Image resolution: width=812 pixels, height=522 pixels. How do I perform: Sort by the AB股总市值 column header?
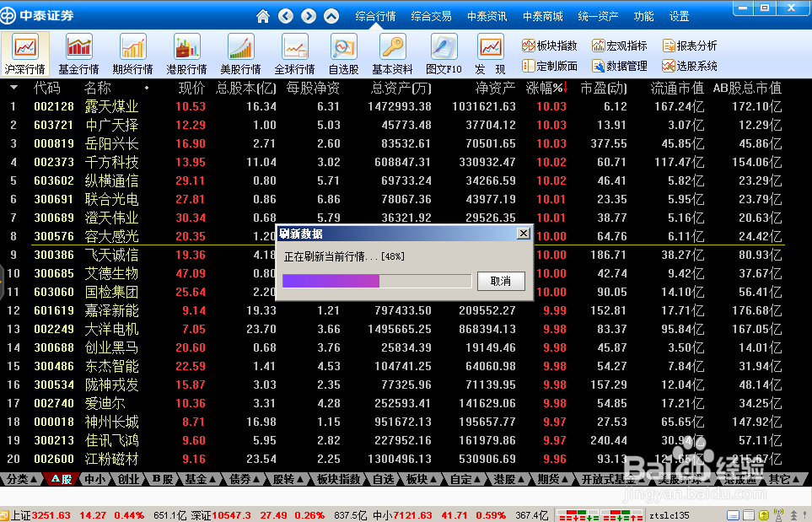tap(747, 88)
